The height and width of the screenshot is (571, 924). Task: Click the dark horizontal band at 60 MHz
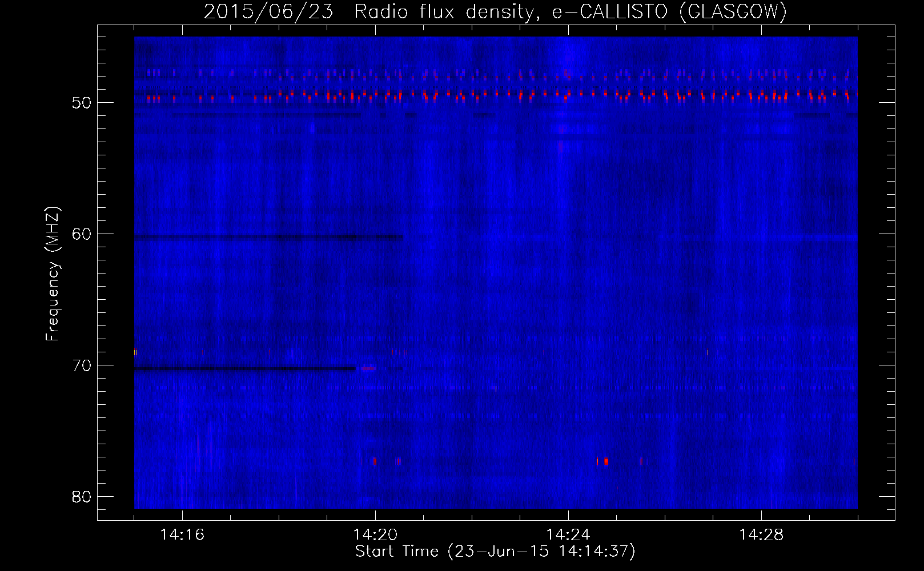268,237
